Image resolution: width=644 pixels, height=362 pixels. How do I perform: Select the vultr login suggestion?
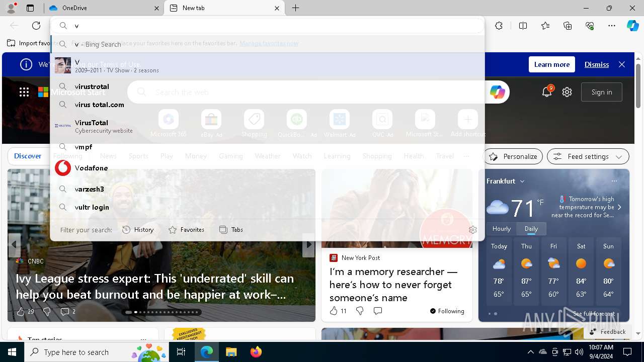click(x=268, y=207)
